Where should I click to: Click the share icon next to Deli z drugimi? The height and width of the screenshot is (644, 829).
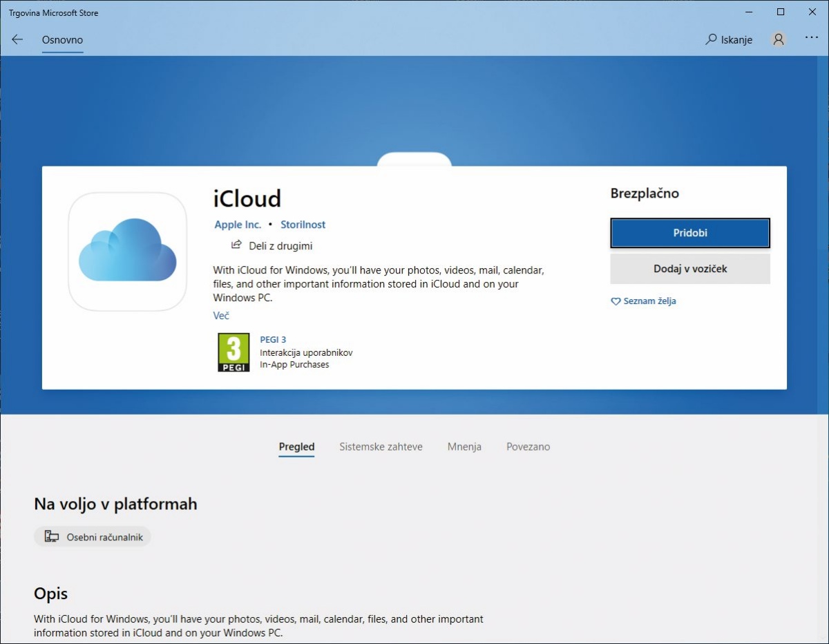pyautogui.click(x=236, y=245)
